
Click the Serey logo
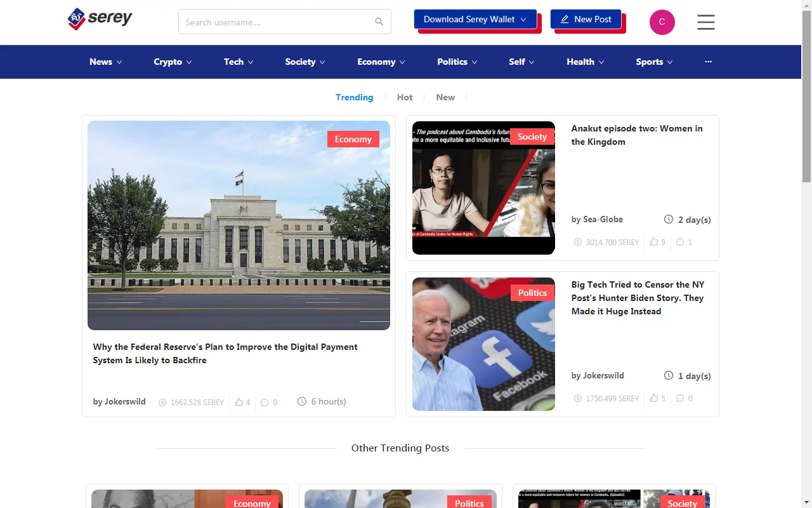100,19
